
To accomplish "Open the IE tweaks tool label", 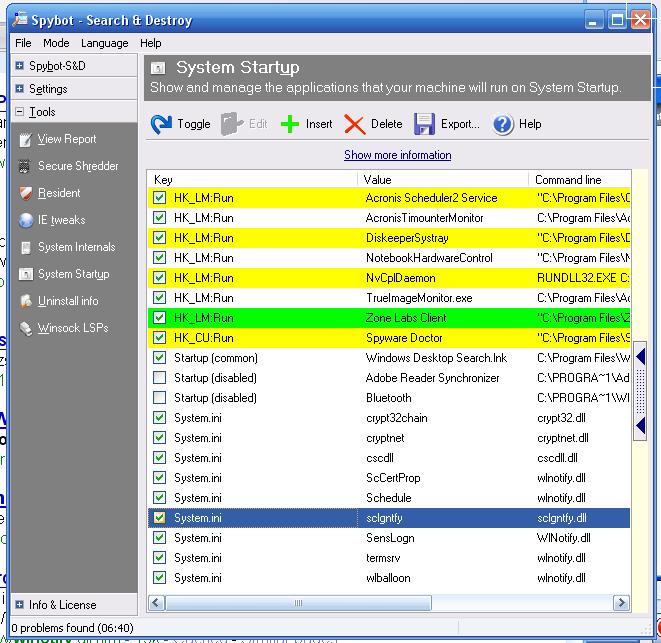I will point(62,220).
